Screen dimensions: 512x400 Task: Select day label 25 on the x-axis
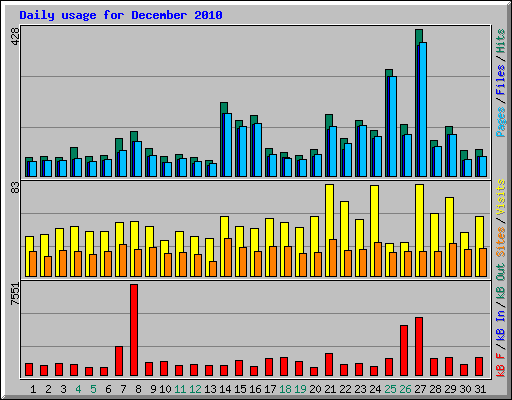coord(390,389)
